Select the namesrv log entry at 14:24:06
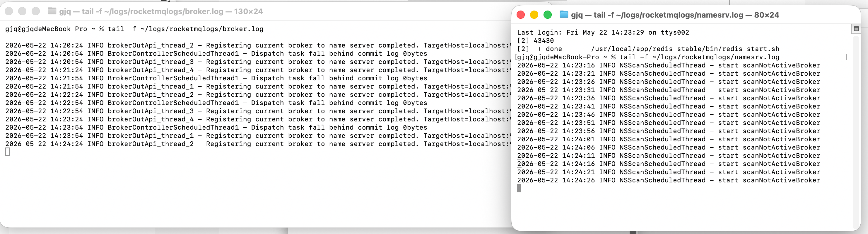The image size is (868, 234). click(669, 147)
